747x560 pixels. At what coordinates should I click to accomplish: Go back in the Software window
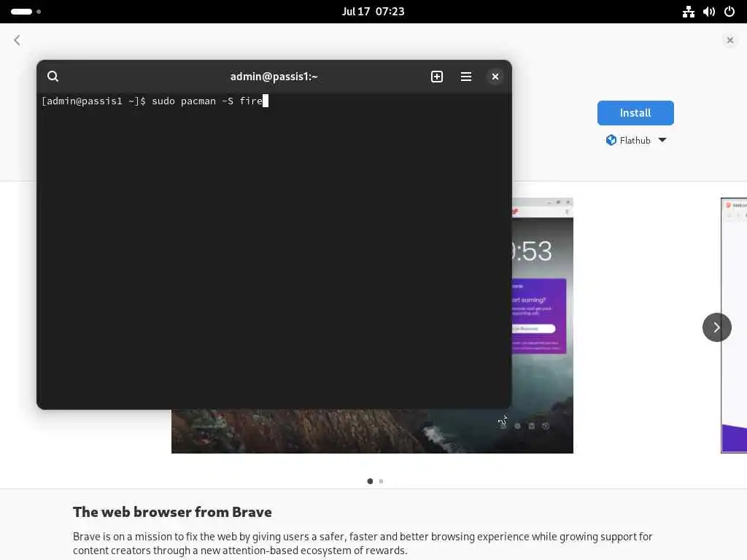click(x=18, y=40)
